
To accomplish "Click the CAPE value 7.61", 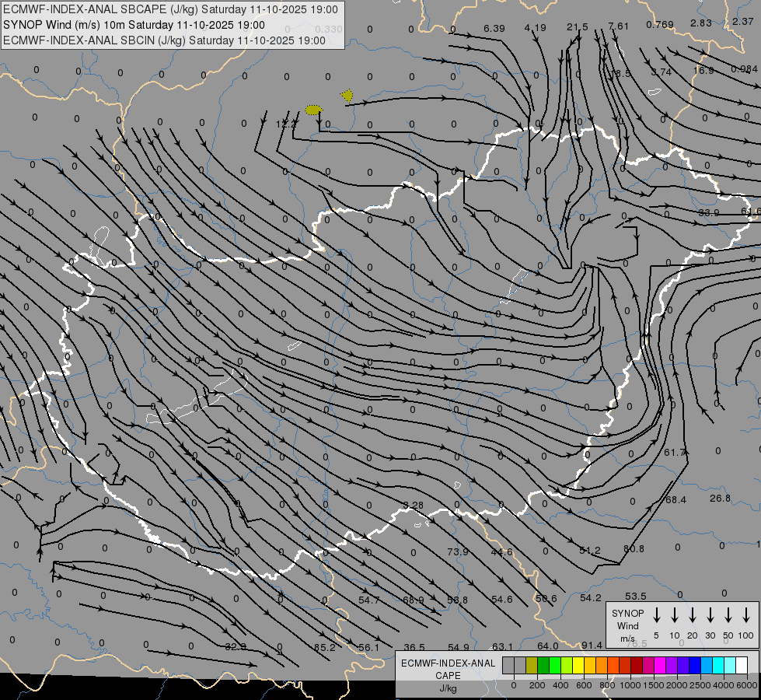I will pos(618,26).
